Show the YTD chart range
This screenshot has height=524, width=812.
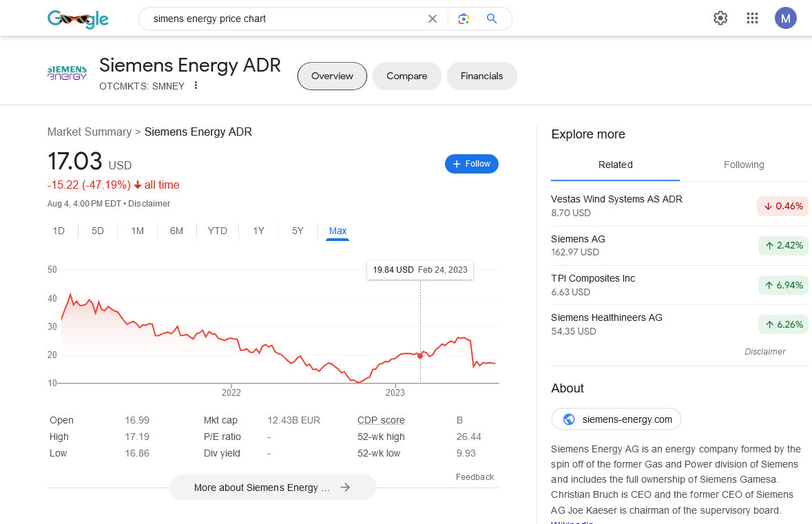(218, 231)
